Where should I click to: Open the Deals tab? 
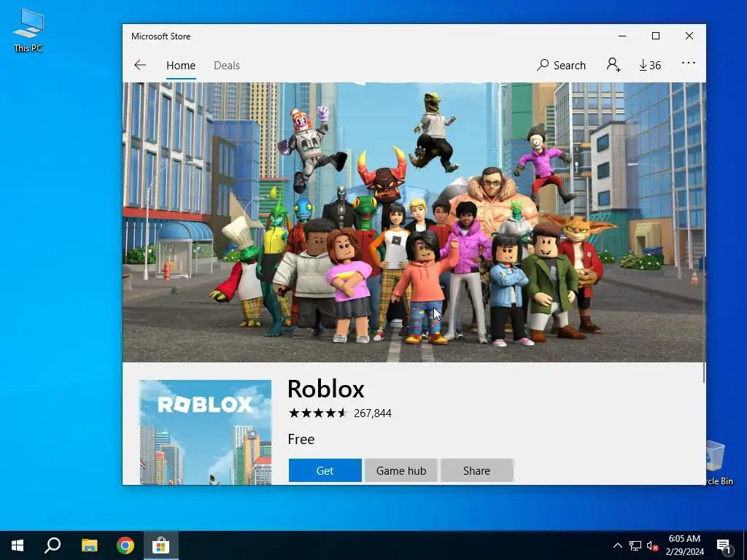coord(227,65)
